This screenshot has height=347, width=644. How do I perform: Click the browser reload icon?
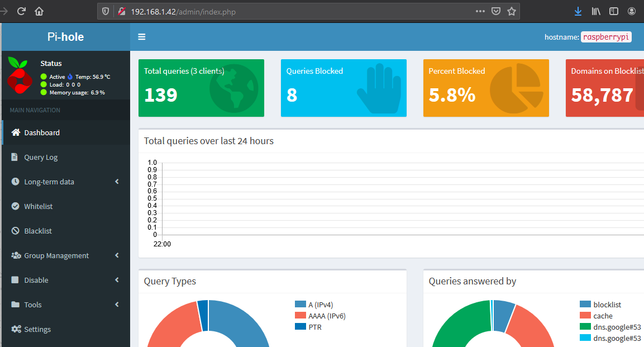click(21, 11)
